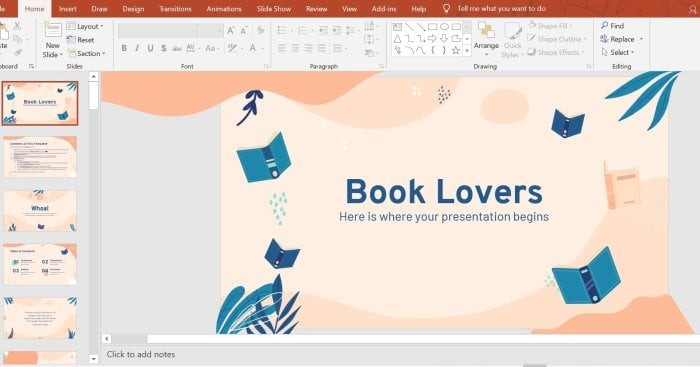
Task: Open the Section dropdown
Action: [x=86, y=54]
